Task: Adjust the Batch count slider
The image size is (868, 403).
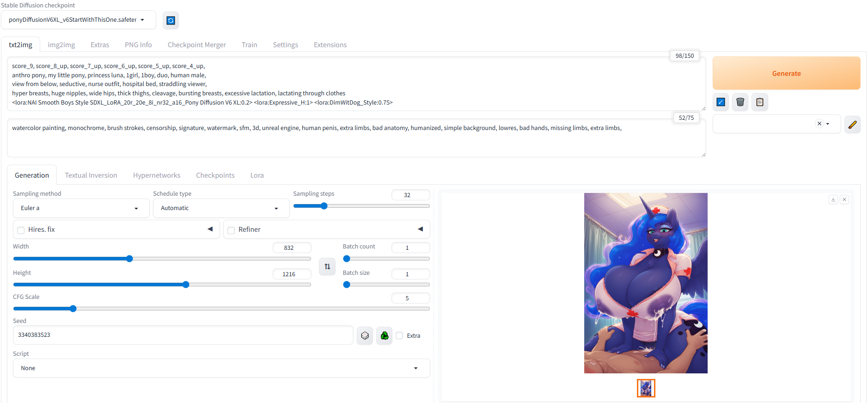Action: click(x=386, y=259)
